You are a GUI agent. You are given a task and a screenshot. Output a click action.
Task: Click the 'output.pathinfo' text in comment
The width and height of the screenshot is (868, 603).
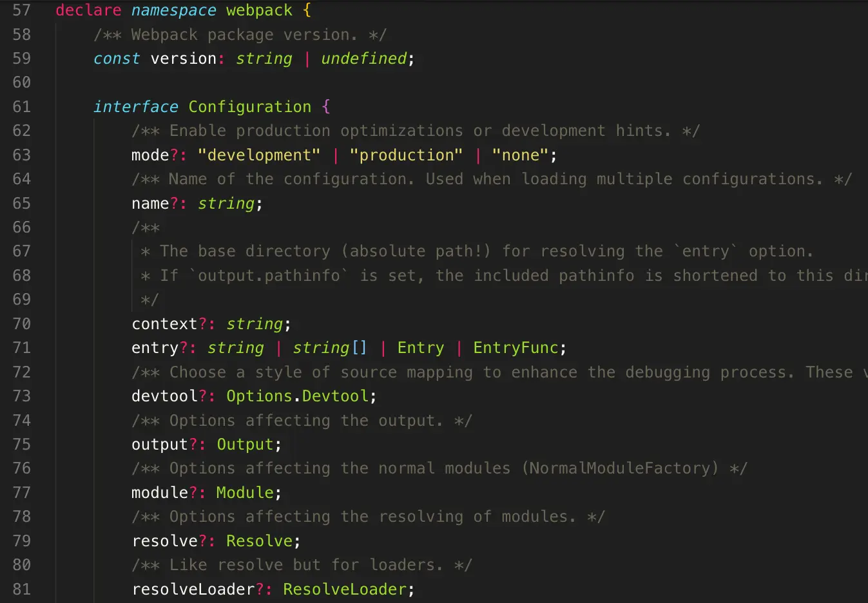point(269,276)
